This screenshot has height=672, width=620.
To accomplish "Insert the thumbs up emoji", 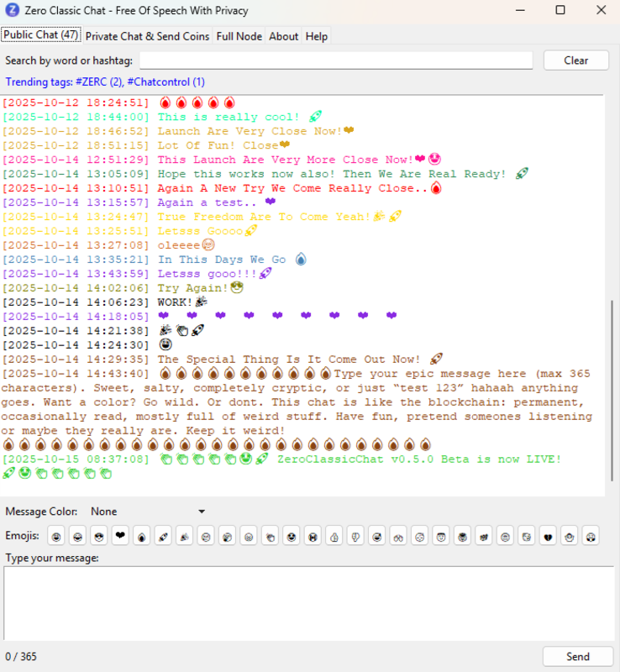I will (334, 536).
